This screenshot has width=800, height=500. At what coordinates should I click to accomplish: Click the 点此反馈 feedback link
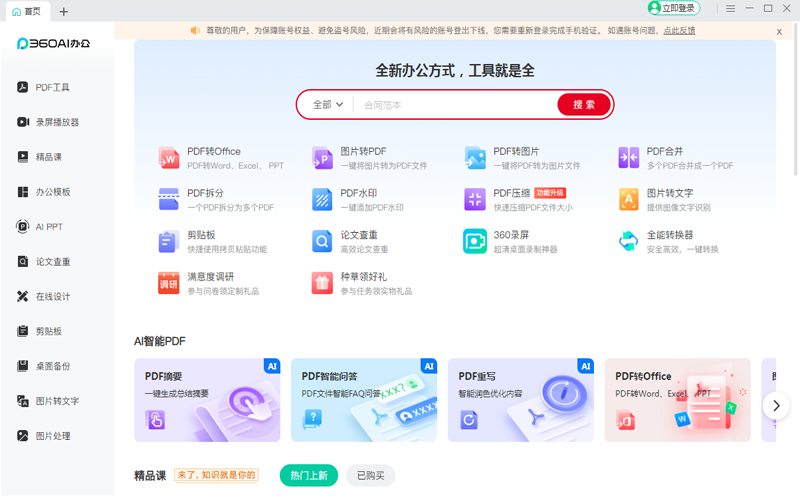[679, 31]
